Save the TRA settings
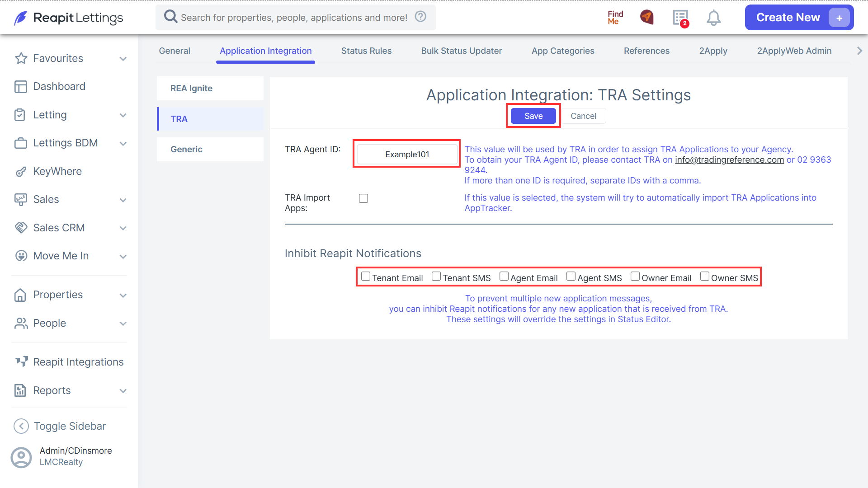 533,116
